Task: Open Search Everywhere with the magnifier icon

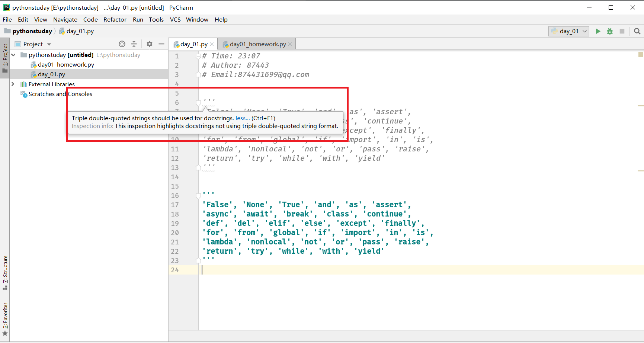Action: (x=637, y=31)
